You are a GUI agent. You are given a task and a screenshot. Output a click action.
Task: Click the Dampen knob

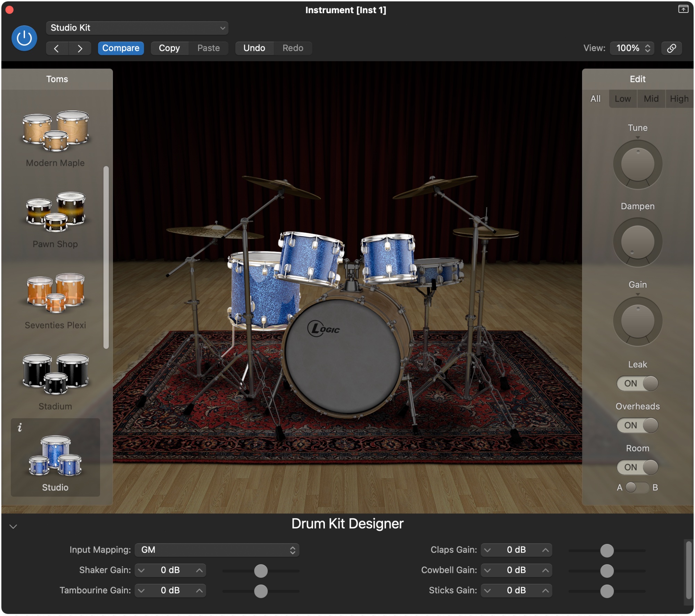637,242
